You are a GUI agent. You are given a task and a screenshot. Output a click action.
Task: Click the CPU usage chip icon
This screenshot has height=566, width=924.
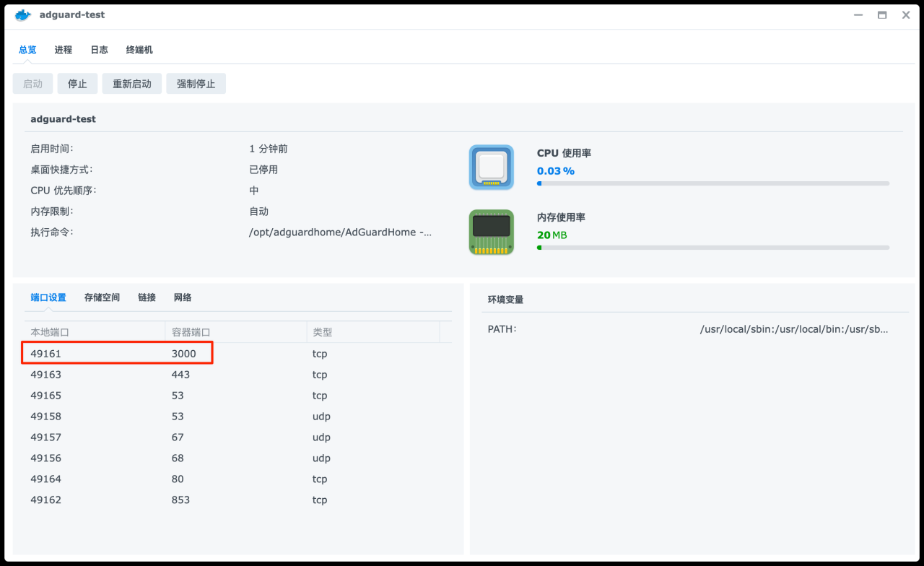pos(491,167)
